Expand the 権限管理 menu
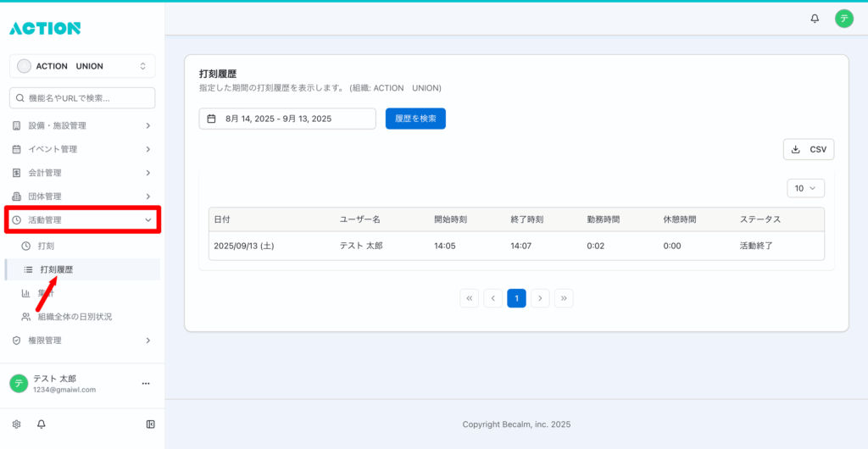 [x=82, y=341]
